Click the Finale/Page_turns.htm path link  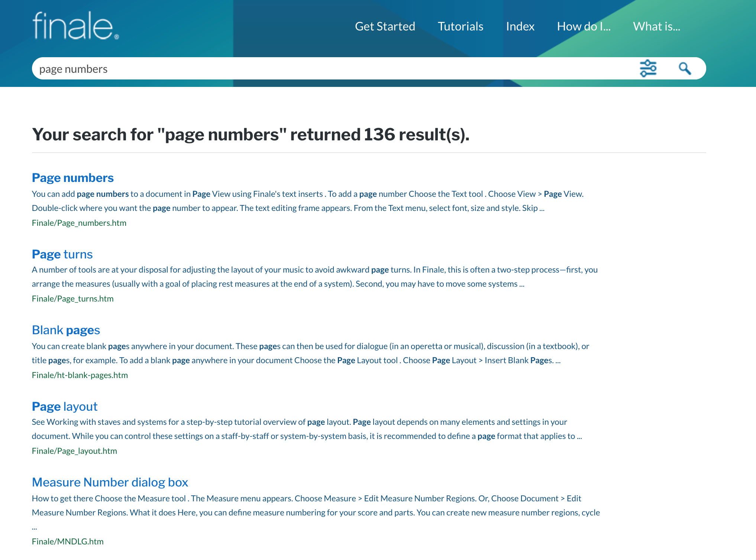pos(73,299)
